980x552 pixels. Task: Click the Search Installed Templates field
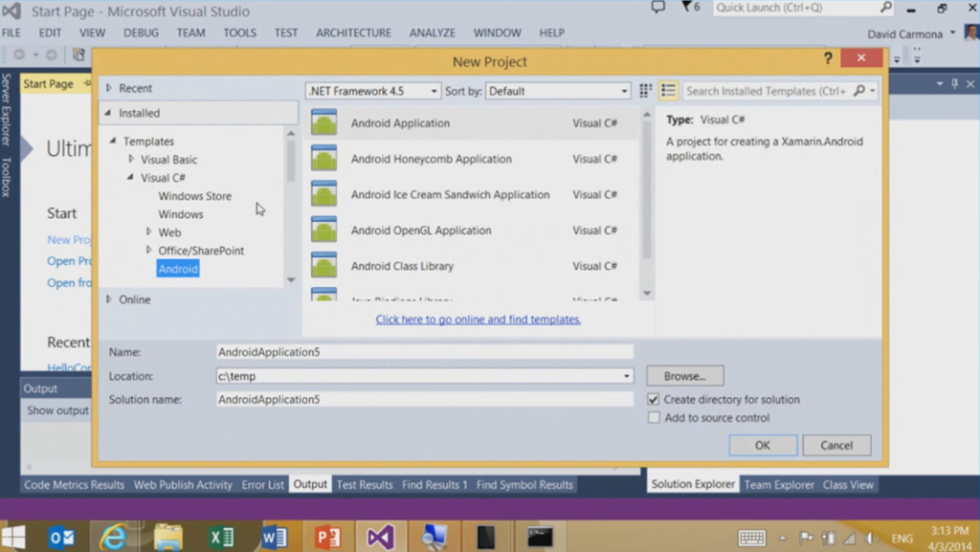(767, 91)
